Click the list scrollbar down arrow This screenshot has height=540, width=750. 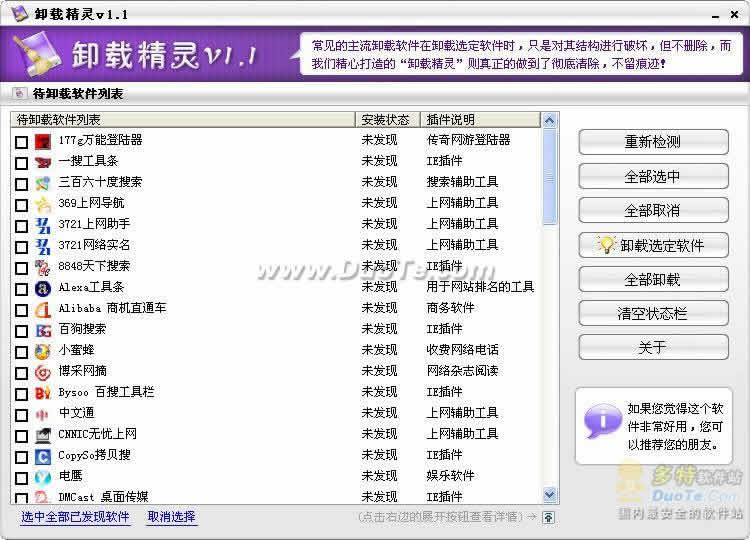(550, 495)
